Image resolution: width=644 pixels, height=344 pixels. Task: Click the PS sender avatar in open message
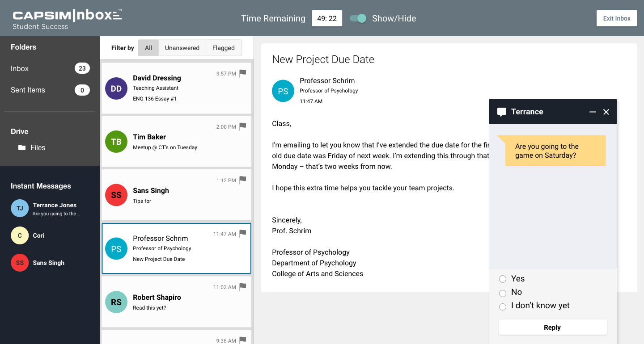[x=283, y=91]
